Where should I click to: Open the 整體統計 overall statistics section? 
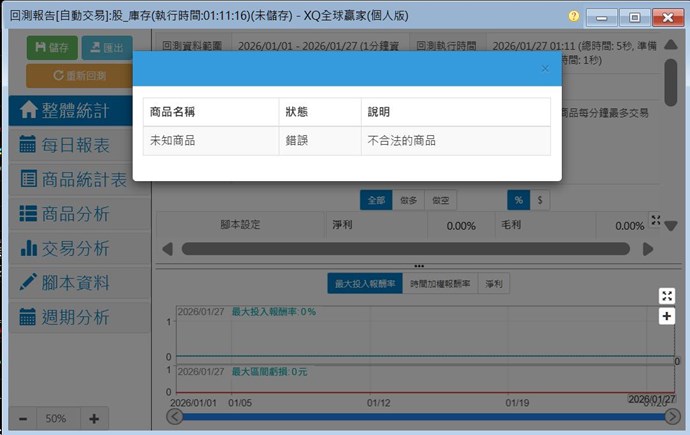(78, 110)
